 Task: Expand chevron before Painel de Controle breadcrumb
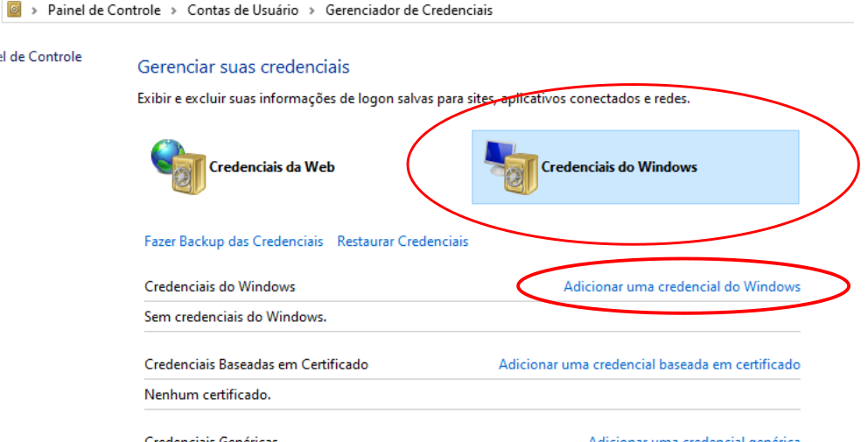(34, 11)
